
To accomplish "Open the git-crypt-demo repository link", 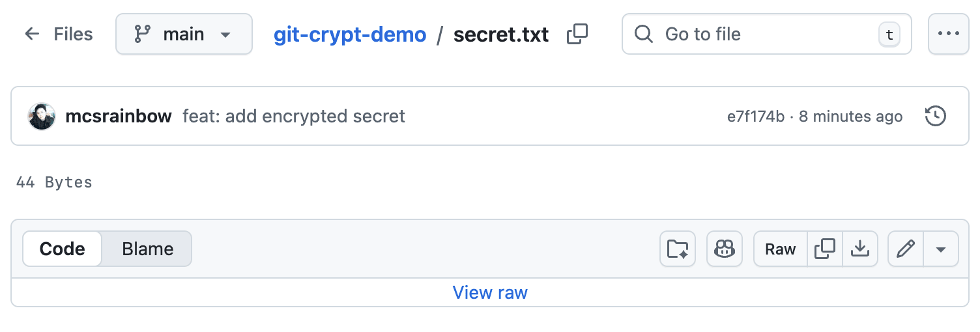I will tap(350, 34).
